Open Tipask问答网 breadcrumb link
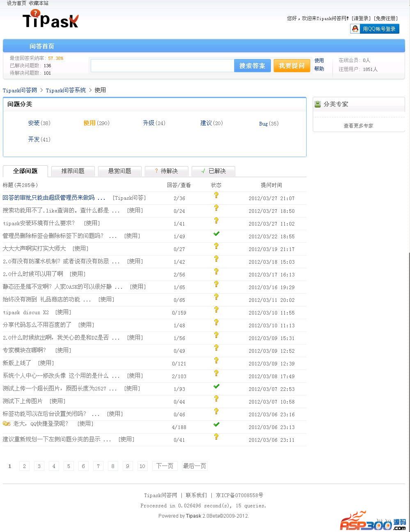 click(20, 90)
